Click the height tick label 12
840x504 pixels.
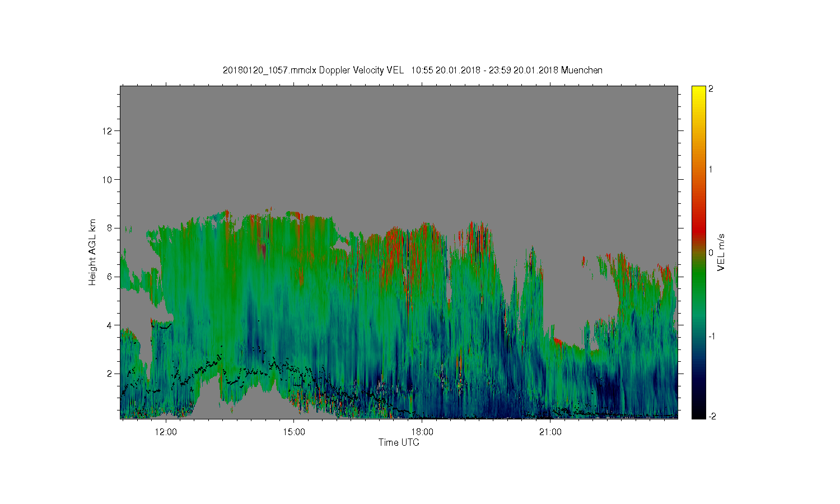tap(108, 131)
